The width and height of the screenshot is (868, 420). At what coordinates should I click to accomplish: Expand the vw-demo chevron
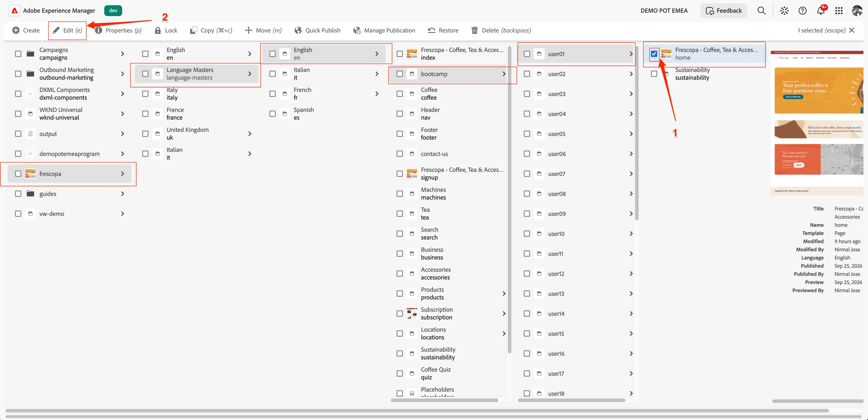tap(123, 214)
